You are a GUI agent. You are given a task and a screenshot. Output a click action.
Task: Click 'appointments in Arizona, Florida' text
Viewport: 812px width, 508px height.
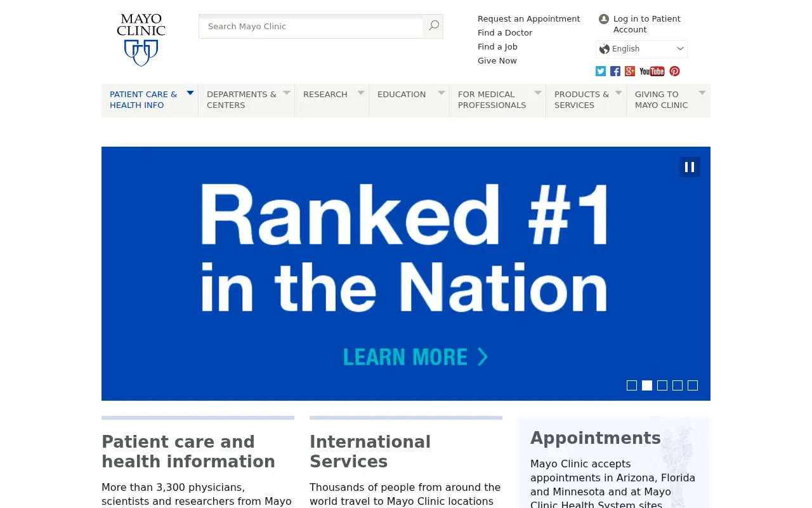[x=613, y=478]
